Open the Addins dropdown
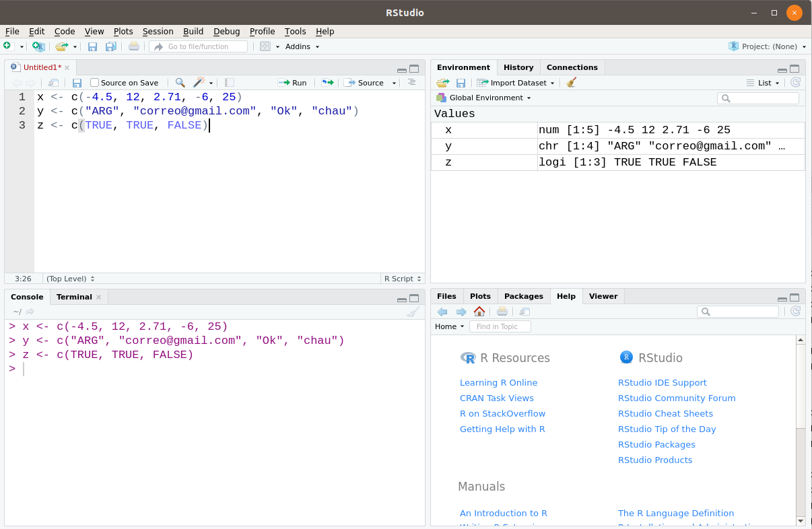 coord(302,46)
